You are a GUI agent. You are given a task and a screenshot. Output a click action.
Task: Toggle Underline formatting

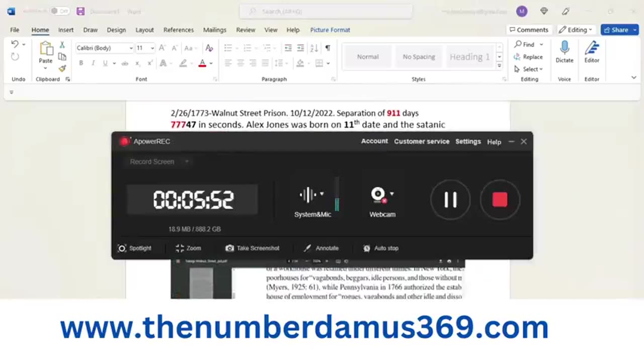click(105, 63)
